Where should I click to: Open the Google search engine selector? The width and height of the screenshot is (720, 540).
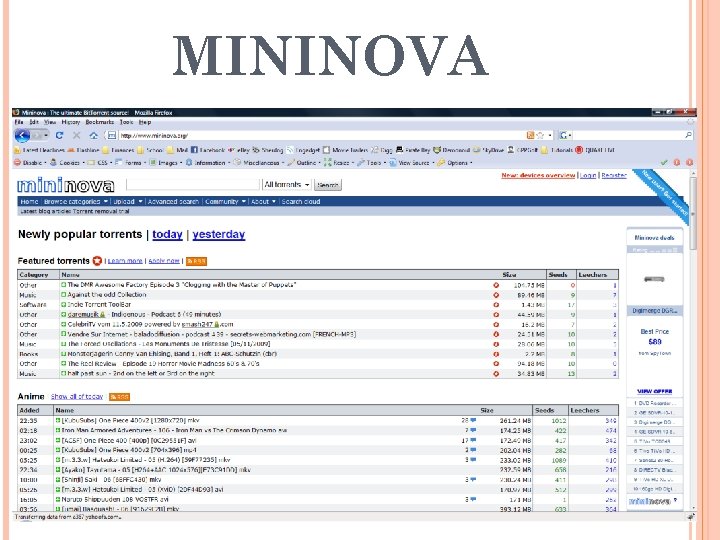[x=565, y=135]
